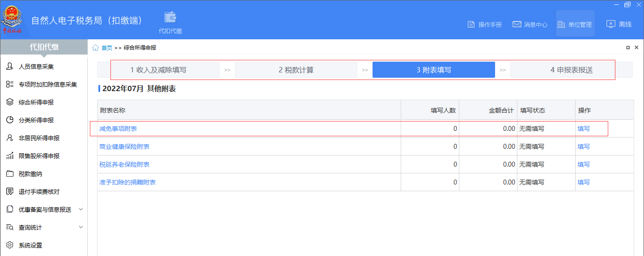Expand the 优惠备案与信息报送 submenu chevron

point(81,209)
